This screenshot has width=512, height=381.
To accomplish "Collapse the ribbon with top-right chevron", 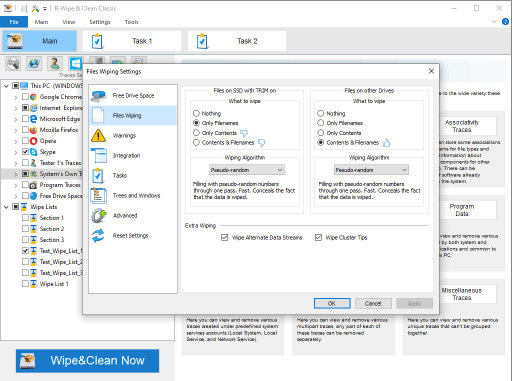I will (x=494, y=22).
